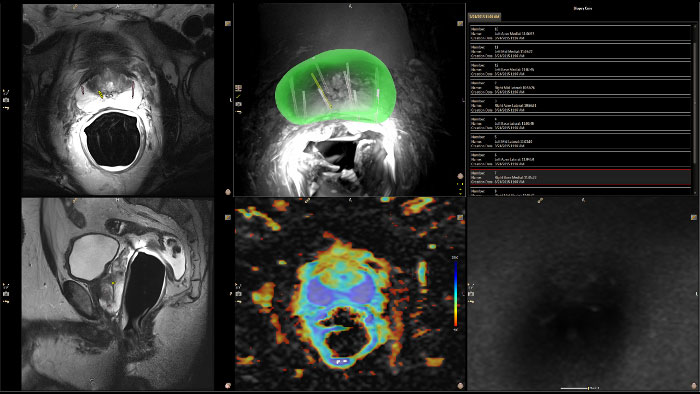Image resolution: width=700 pixels, height=394 pixels.
Task: Click the camera icon in the 3D view tool stack
Action: (x=238, y=104)
